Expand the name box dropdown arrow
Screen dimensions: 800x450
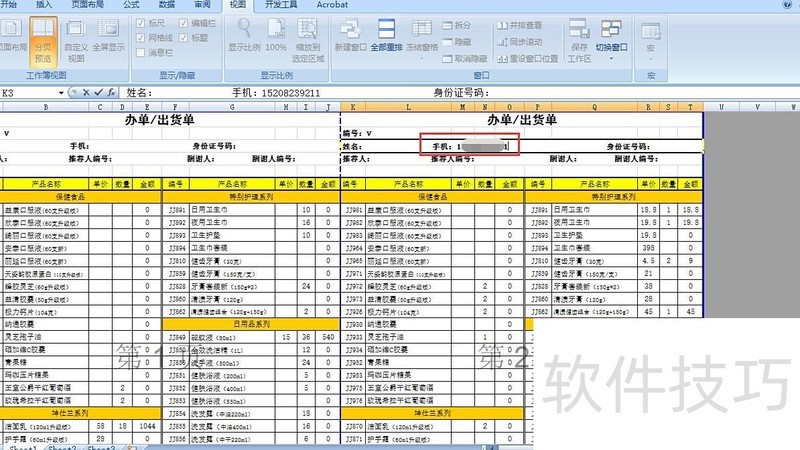(x=61, y=93)
